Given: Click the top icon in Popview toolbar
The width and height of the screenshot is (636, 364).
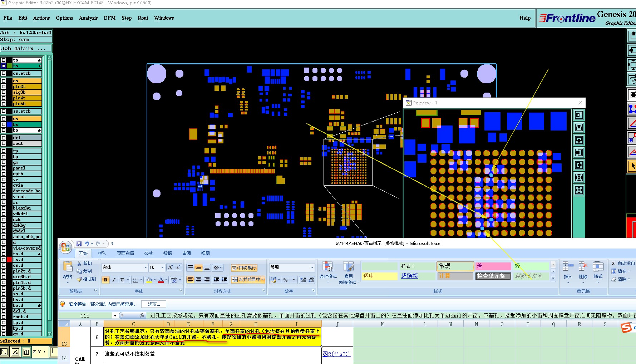Looking at the screenshot, I should click(579, 115).
